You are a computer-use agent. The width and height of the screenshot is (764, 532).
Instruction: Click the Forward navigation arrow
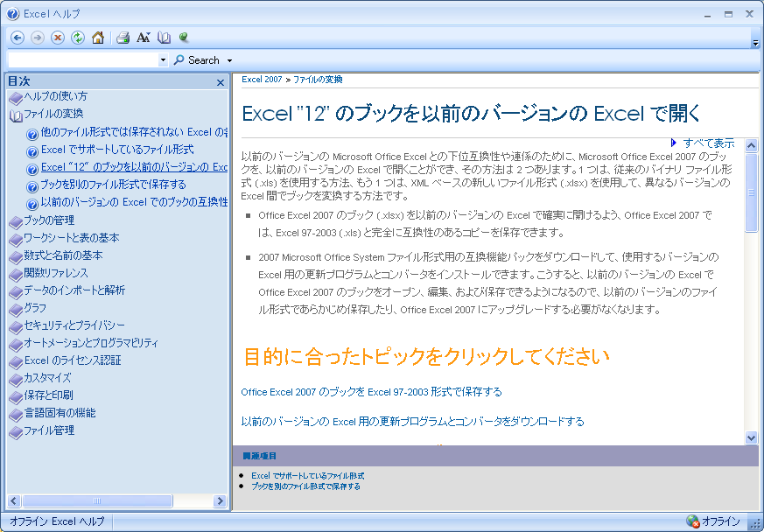pyautogui.click(x=38, y=38)
